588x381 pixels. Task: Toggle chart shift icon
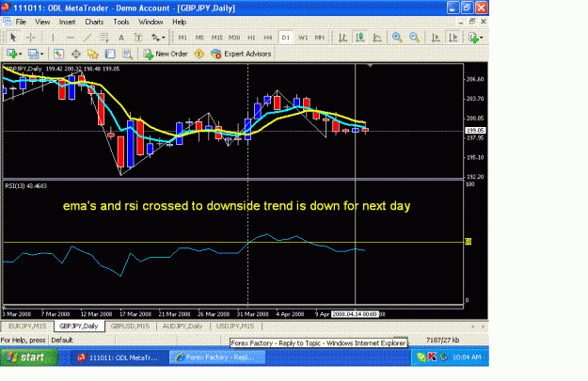tap(453, 37)
